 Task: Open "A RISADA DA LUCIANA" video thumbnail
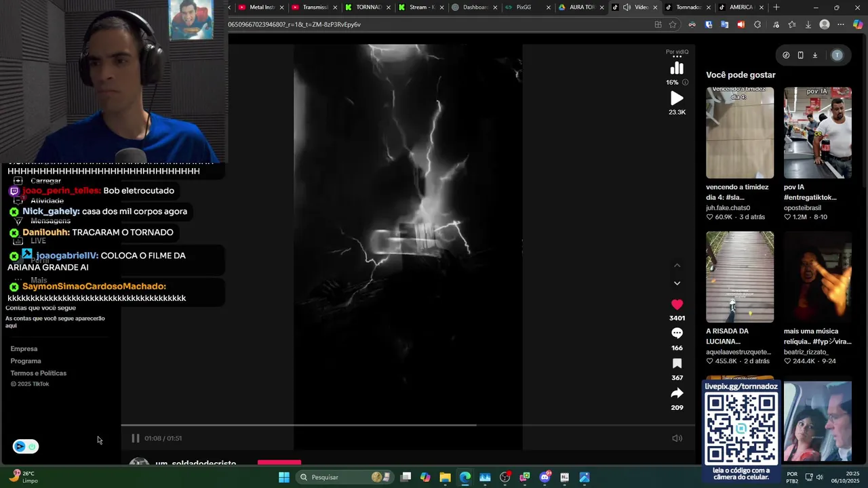[740, 277]
